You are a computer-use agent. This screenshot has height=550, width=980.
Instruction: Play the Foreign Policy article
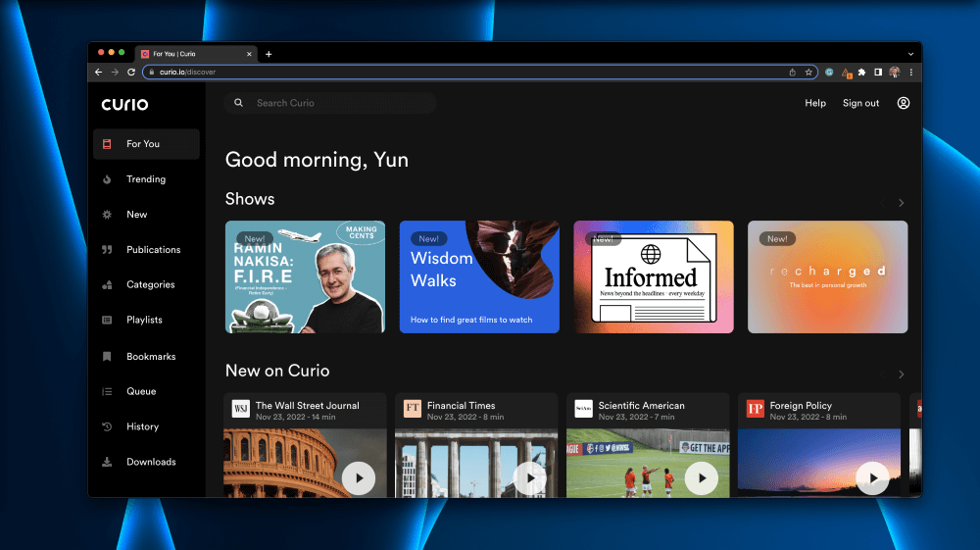tap(872, 478)
